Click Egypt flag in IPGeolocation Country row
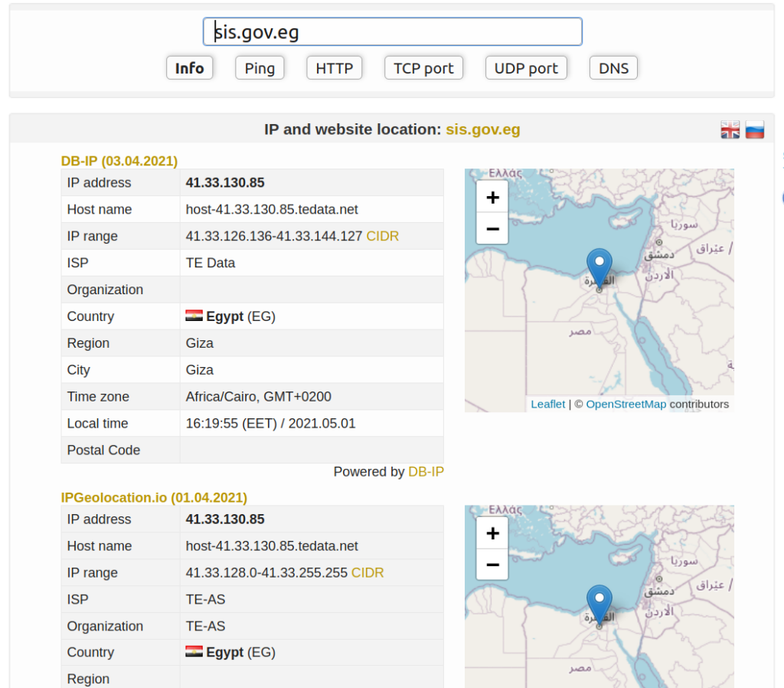This screenshot has width=784, height=688. [194, 651]
